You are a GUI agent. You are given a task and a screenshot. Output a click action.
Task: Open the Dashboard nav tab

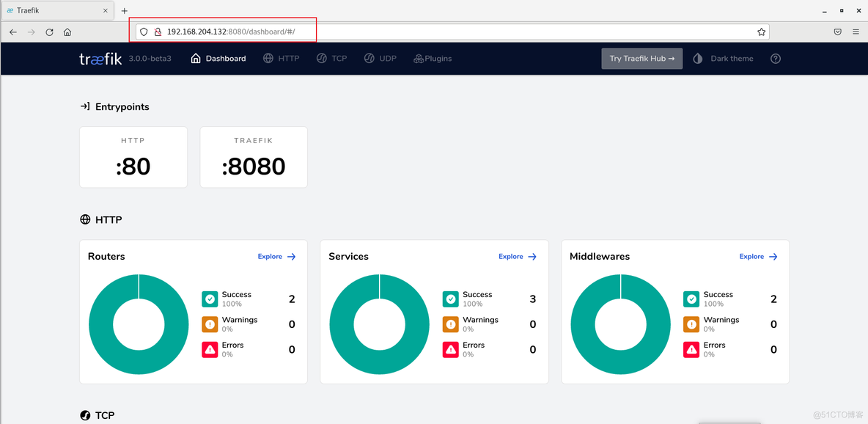click(218, 59)
